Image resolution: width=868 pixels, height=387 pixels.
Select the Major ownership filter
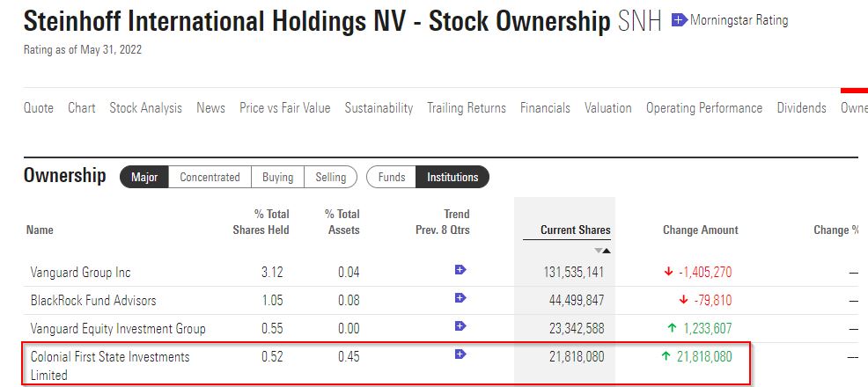(x=144, y=177)
